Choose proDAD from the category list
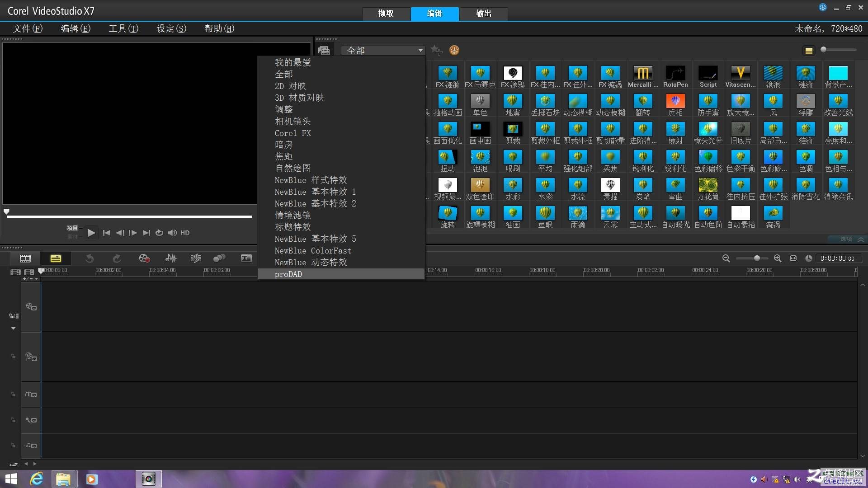The width and height of the screenshot is (868, 488). [341, 274]
